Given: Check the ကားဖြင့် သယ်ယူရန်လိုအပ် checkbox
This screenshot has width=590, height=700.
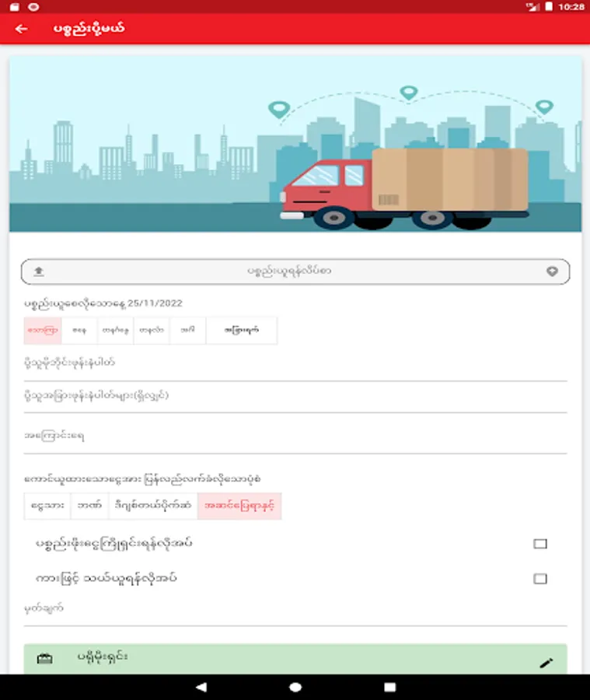Looking at the screenshot, I should click(x=540, y=579).
